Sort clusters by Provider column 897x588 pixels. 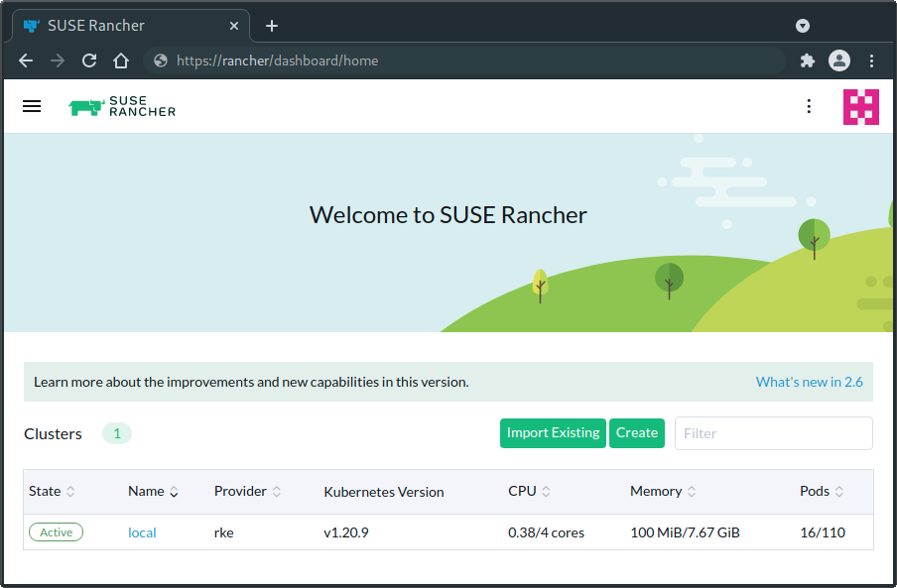(x=247, y=492)
